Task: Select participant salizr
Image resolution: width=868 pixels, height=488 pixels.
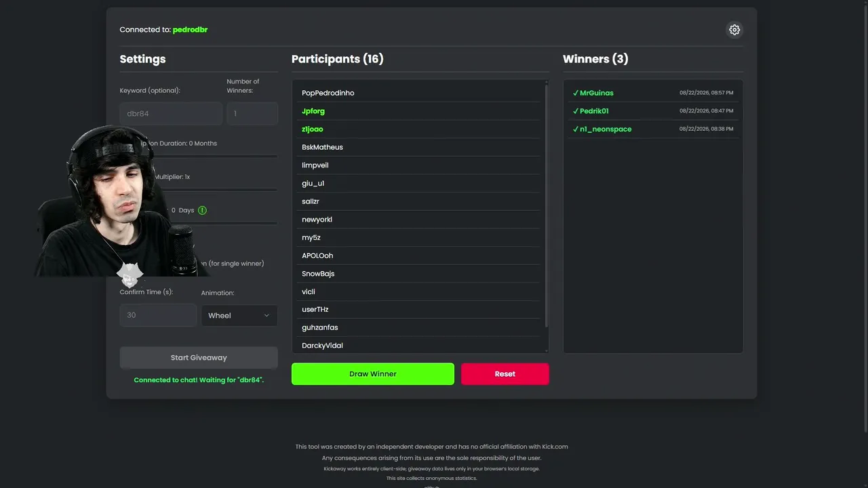Action: 420,201
